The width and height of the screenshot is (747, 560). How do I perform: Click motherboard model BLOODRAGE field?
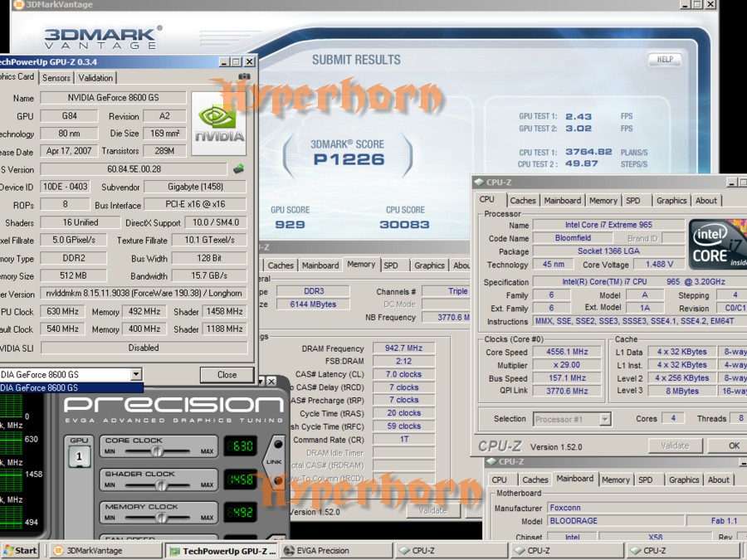(x=617, y=521)
